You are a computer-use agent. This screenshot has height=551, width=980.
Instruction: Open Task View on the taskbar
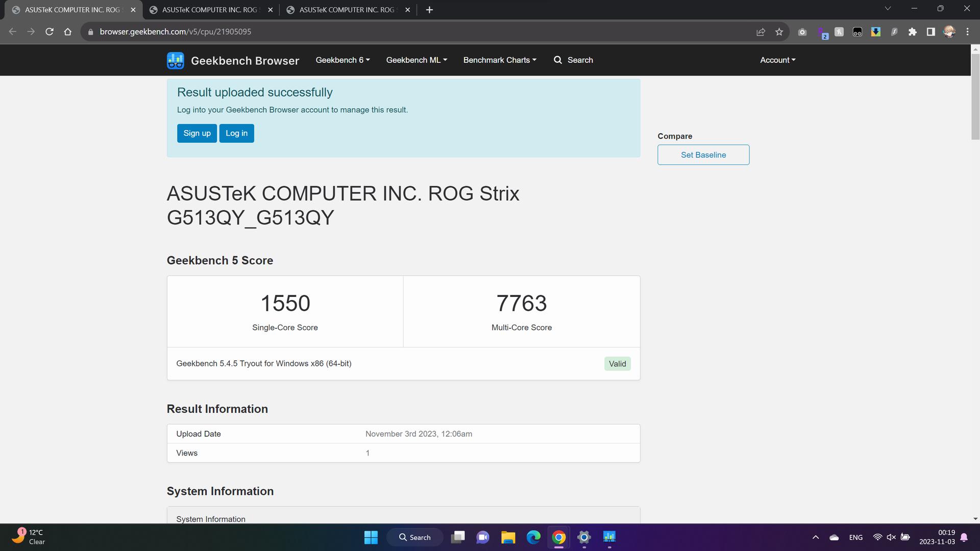458,537
